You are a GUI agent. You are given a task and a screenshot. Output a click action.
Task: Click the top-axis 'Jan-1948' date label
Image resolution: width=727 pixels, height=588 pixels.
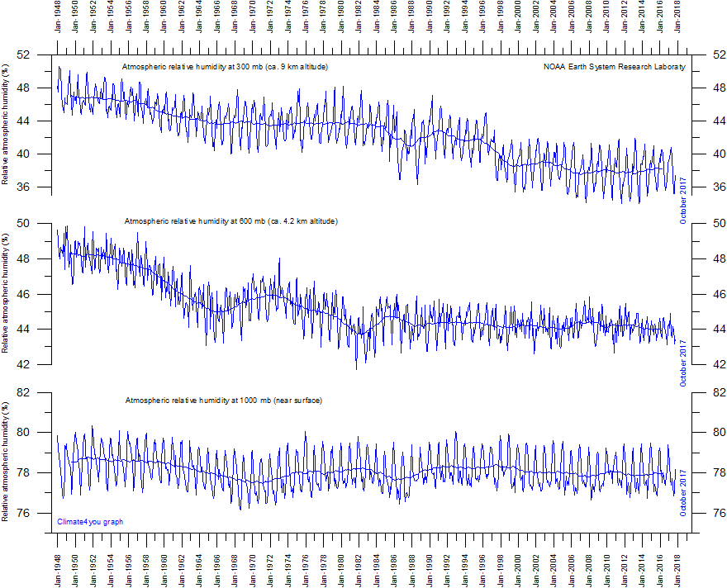(x=58, y=17)
